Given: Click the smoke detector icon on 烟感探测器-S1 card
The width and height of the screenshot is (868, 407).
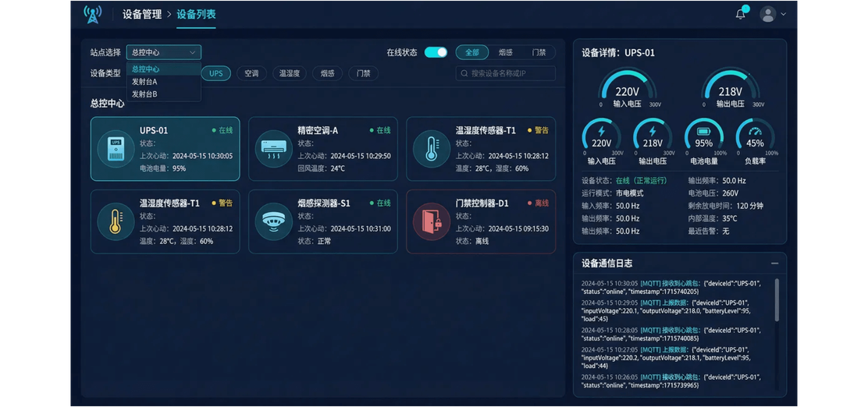Looking at the screenshot, I should coord(273,221).
